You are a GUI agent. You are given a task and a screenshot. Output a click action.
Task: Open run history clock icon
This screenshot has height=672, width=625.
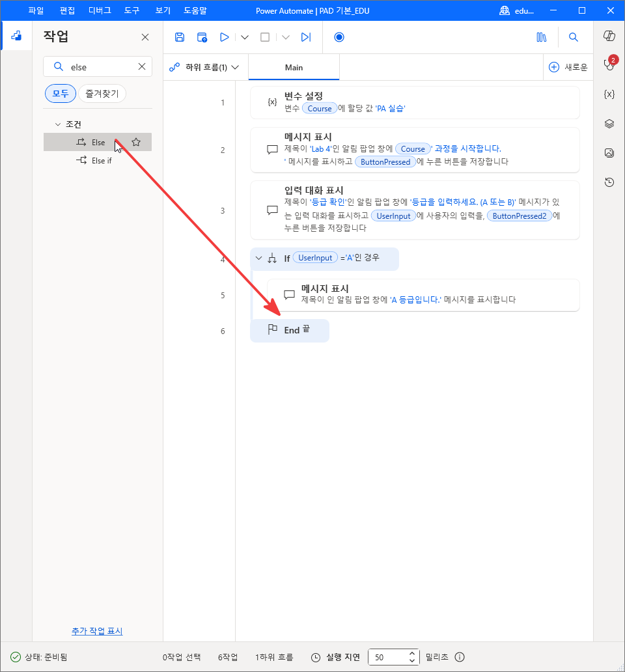tap(609, 182)
